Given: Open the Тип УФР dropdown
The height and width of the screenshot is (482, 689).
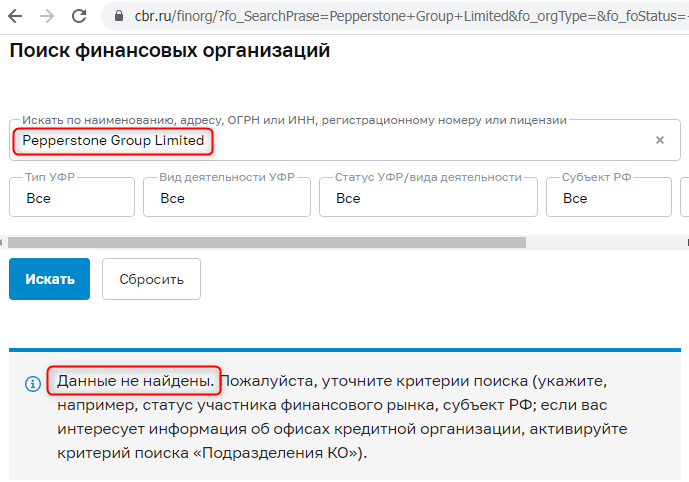Looking at the screenshot, I should point(72,197).
